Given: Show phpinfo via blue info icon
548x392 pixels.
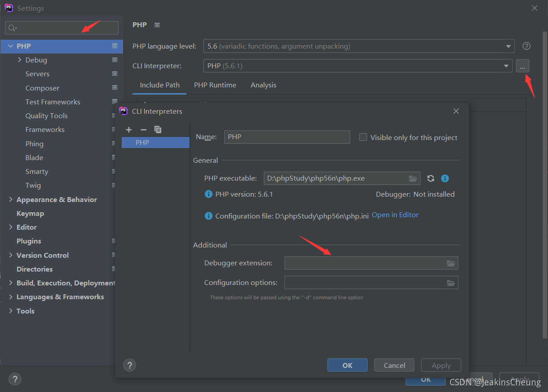Looking at the screenshot, I should [x=445, y=178].
